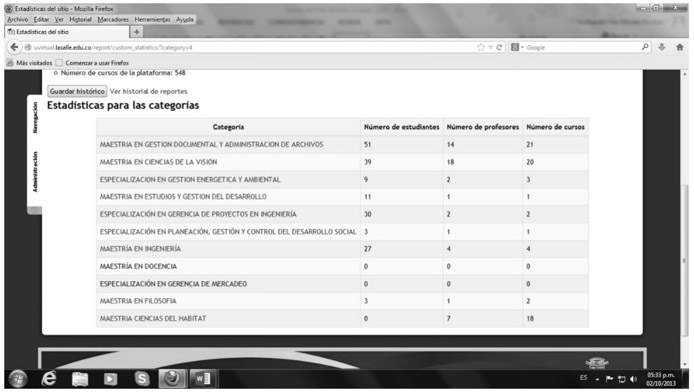
Task: Open the search engine selector dropdown
Action: pos(517,47)
